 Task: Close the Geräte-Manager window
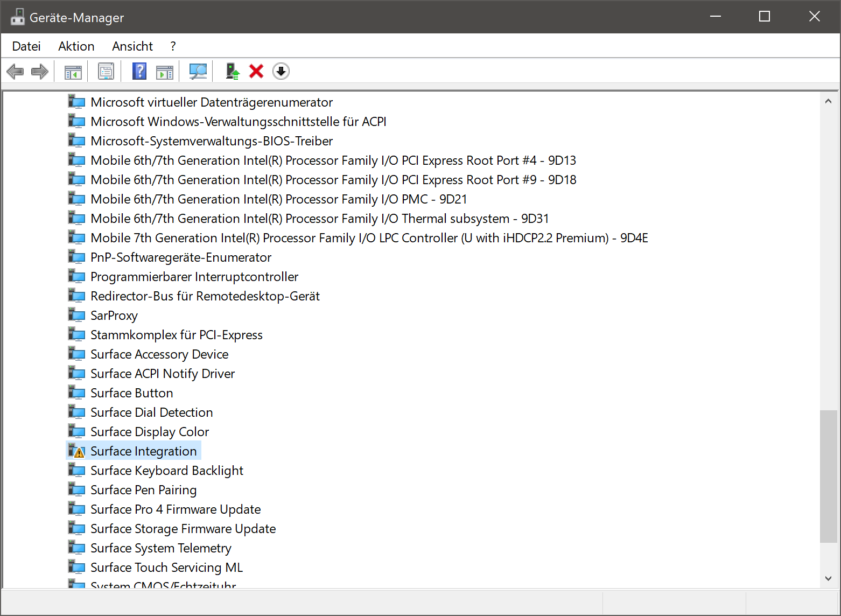click(815, 17)
